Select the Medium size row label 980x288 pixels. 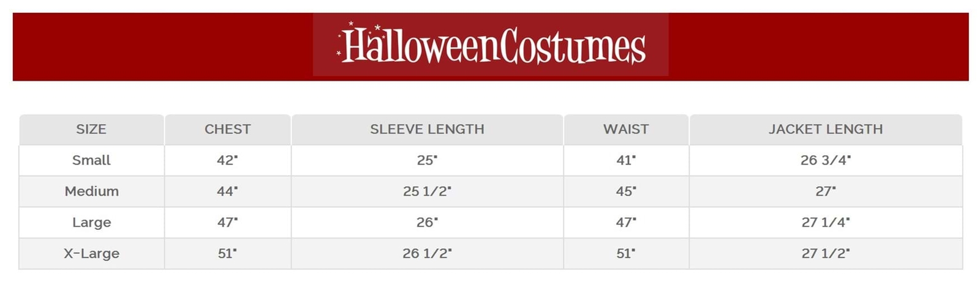91,191
